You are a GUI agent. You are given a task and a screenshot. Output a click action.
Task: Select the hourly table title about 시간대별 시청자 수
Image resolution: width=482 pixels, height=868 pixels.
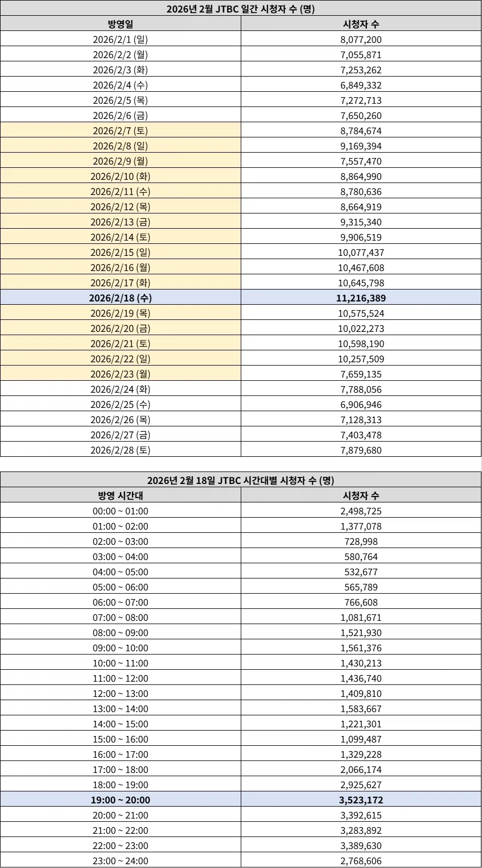[241, 480]
